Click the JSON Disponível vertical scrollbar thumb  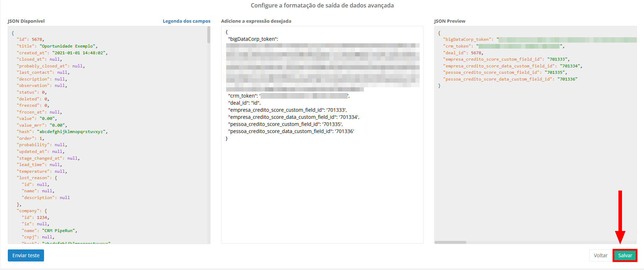(209, 35)
